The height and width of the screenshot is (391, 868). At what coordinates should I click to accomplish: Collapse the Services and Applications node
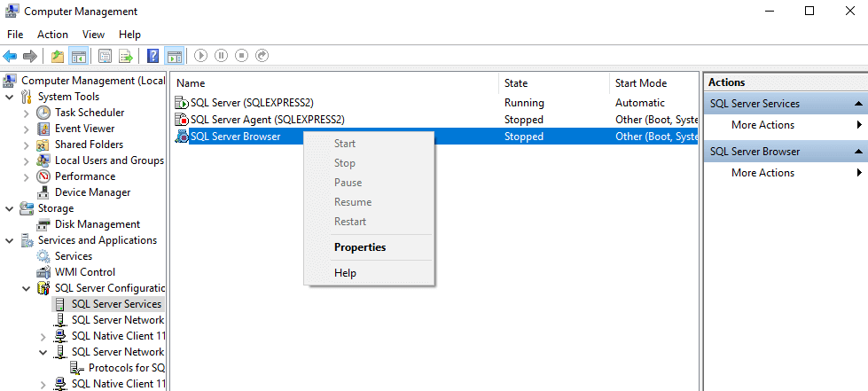[10, 241]
